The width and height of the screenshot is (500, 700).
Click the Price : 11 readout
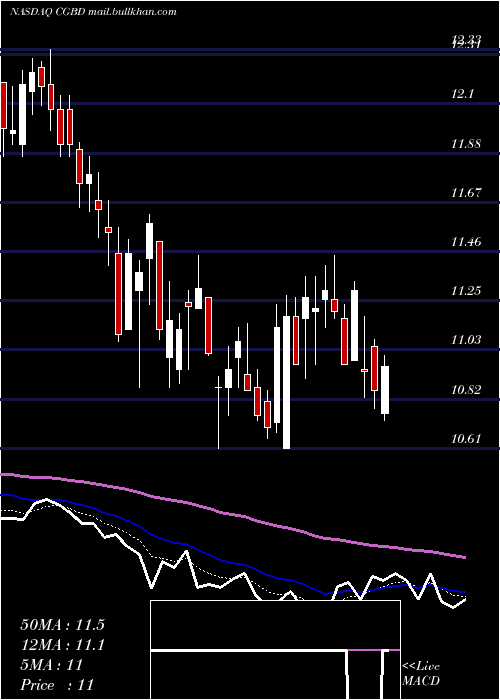coord(57,685)
